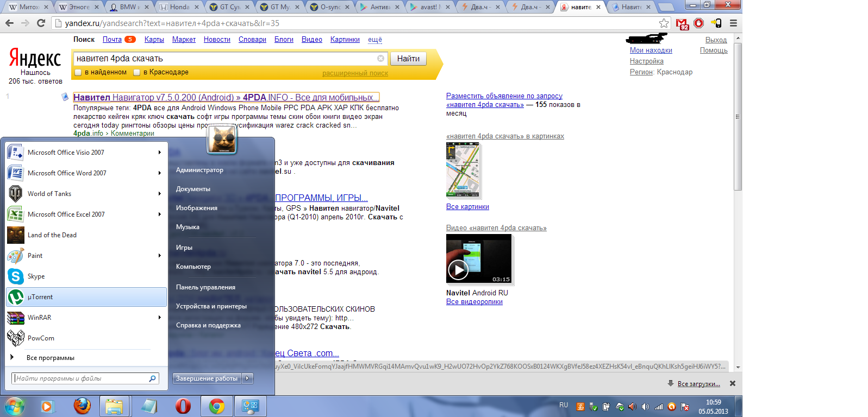Switch to the "Honda" browser tab
The height and width of the screenshot is (417, 868).
coord(179,7)
